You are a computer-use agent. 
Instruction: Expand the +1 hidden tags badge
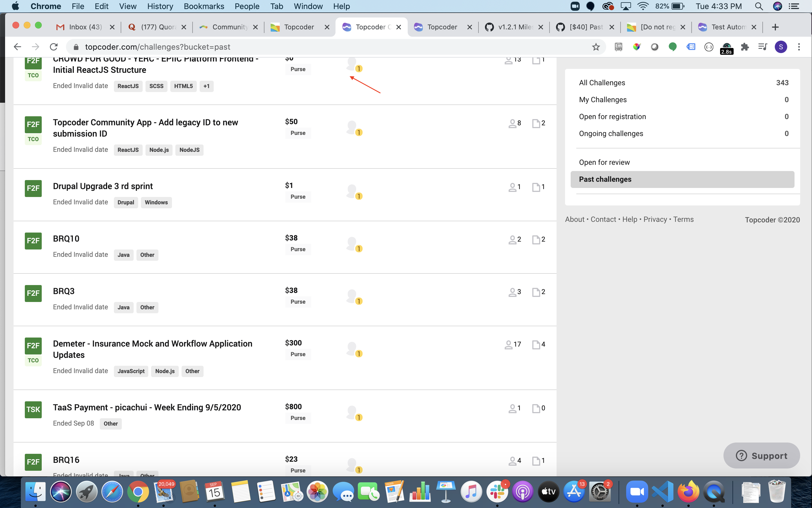(206, 86)
